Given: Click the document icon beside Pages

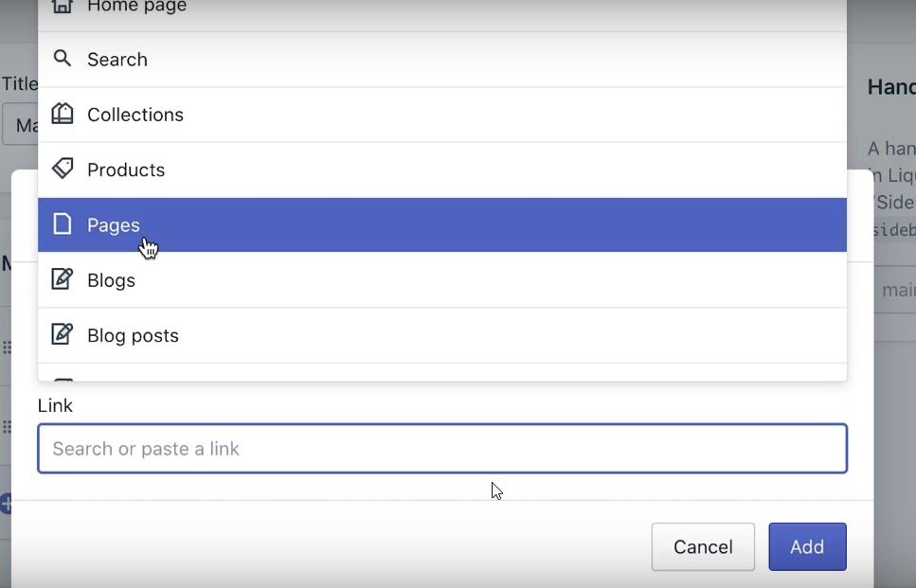Looking at the screenshot, I should (x=62, y=224).
